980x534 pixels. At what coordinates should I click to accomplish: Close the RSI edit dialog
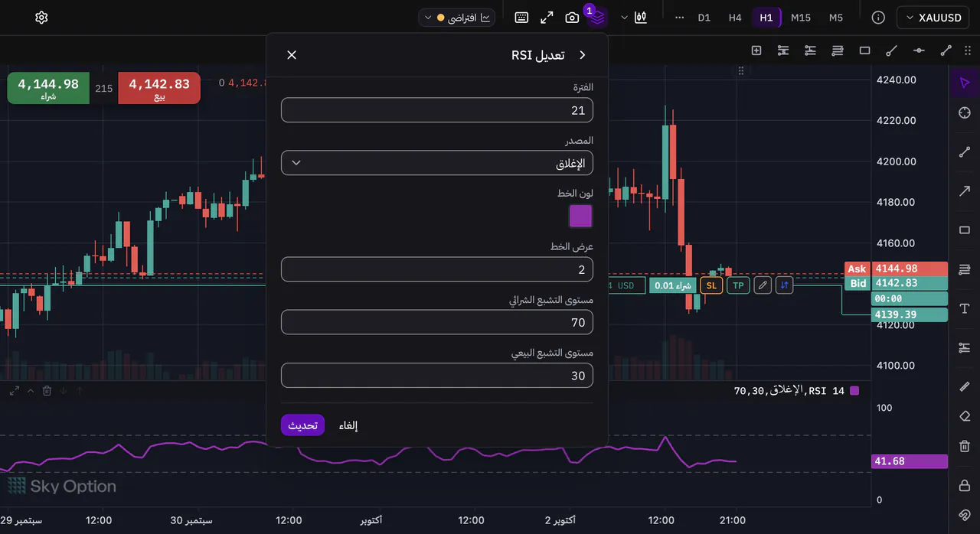click(292, 55)
